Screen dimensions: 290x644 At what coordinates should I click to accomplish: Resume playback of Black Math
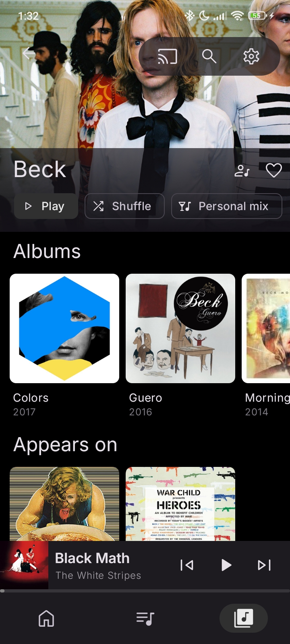click(226, 565)
